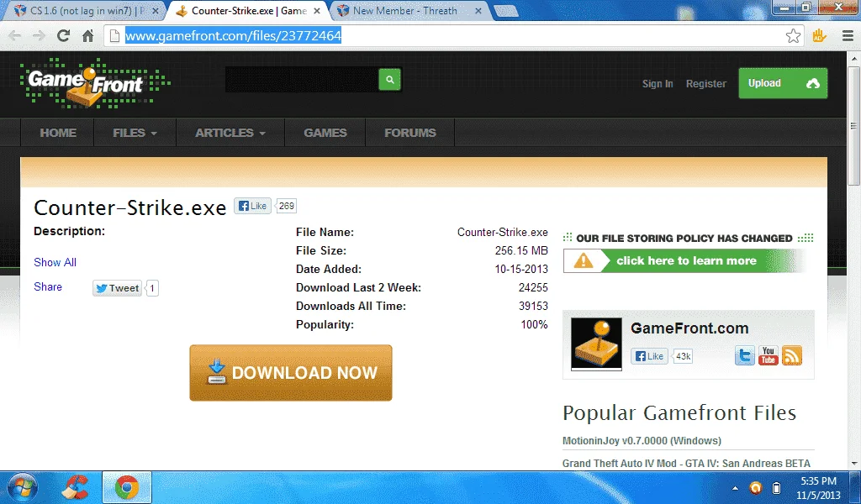861x504 pixels.
Task: Click the browser forward arrow
Action: 39,36
